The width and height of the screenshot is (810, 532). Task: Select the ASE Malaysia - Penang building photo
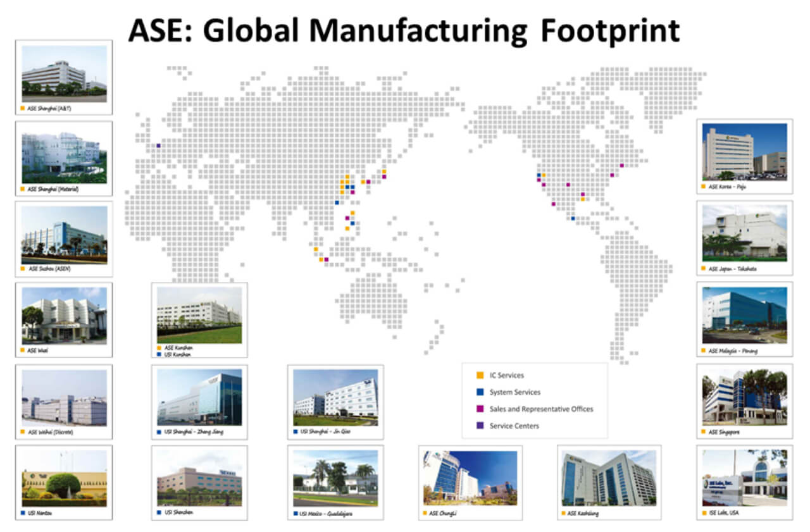coord(745,315)
